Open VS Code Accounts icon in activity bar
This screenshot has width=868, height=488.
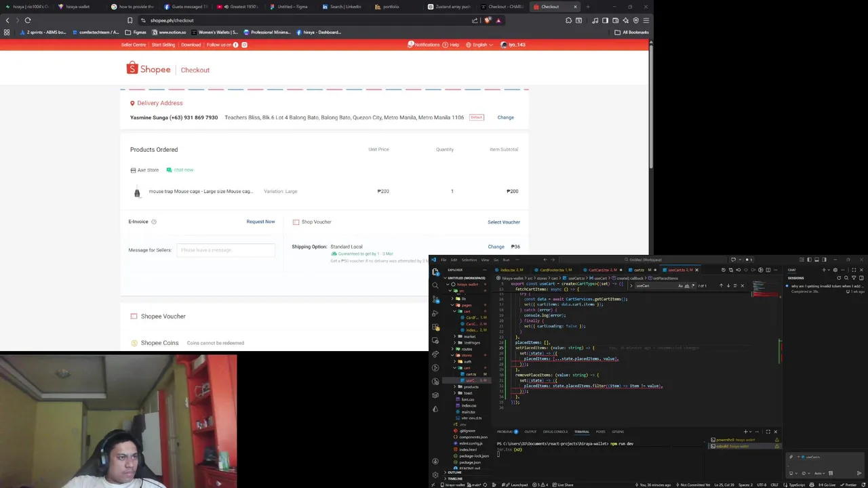(x=435, y=461)
